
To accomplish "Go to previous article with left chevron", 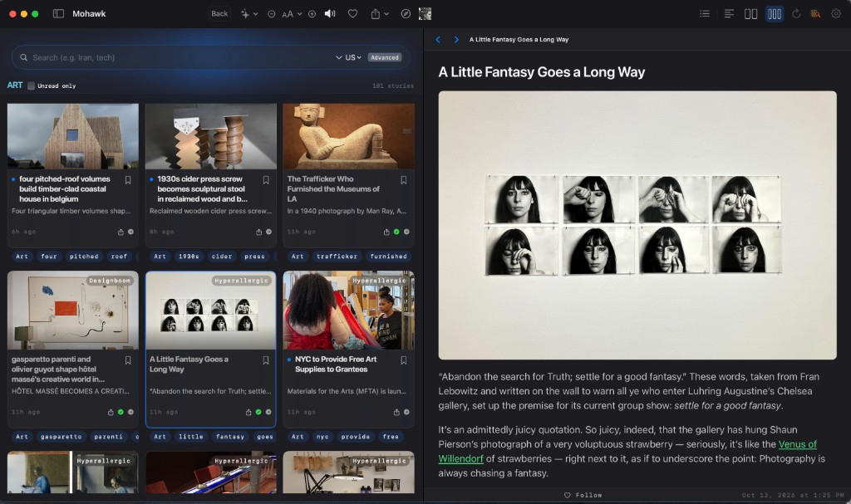I will 438,40.
